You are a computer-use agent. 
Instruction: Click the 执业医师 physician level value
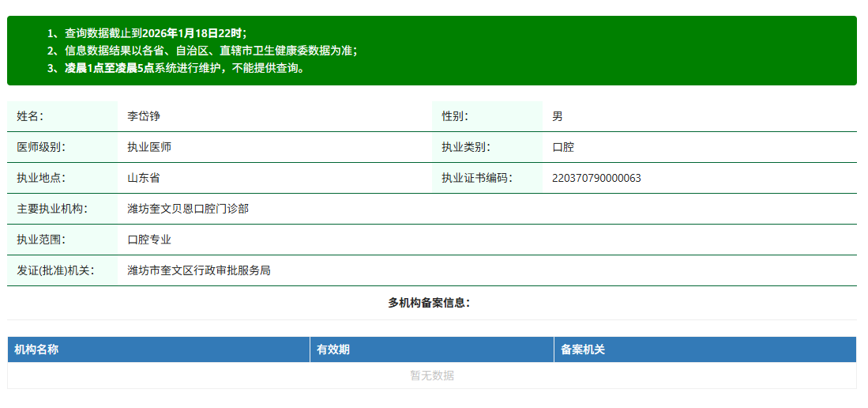tap(149, 147)
